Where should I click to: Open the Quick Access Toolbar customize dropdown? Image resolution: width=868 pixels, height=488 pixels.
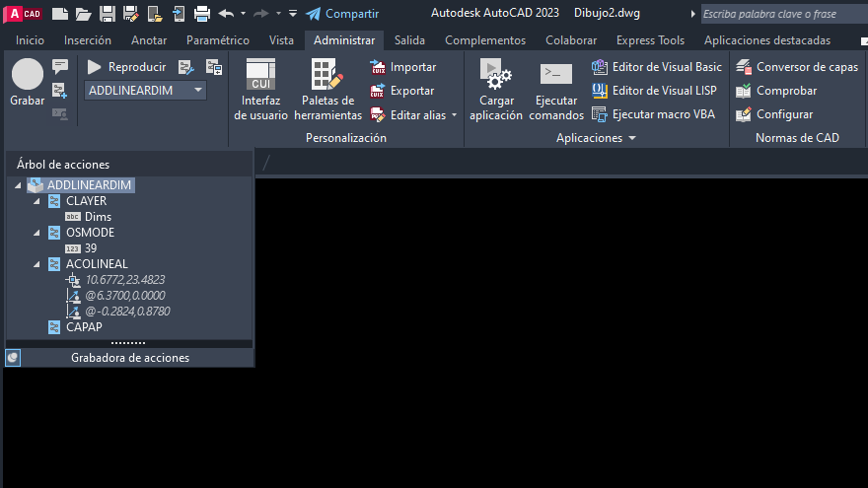tap(293, 13)
